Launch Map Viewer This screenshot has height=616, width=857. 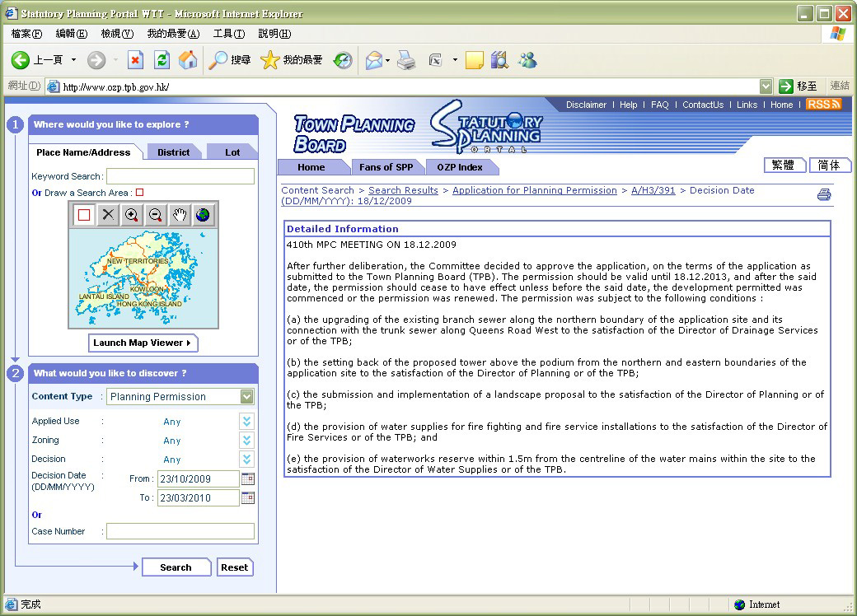click(x=143, y=343)
